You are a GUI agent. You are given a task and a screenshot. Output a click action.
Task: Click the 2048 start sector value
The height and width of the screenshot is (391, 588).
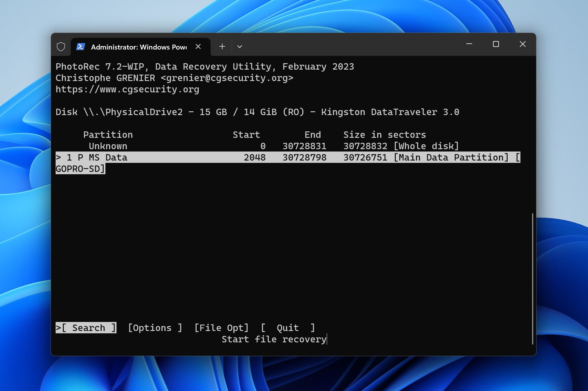coord(255,157)
